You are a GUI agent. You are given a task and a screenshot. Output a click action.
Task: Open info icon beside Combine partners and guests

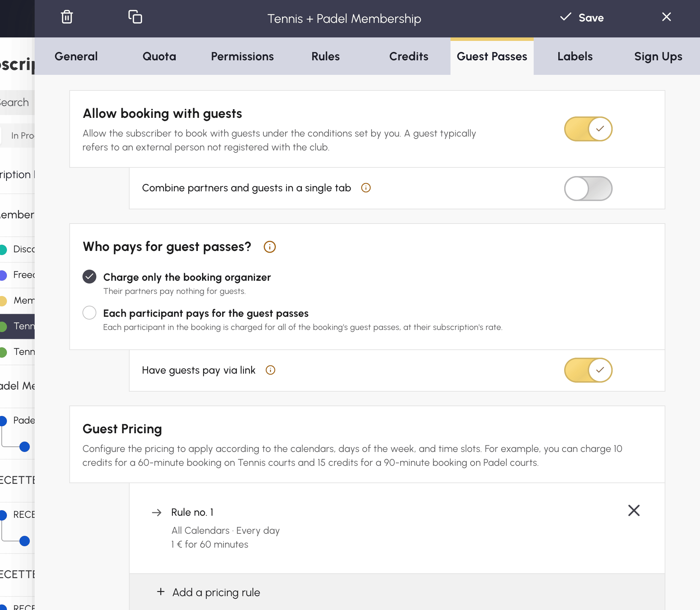pyautogui.click(x=366, y=188)
